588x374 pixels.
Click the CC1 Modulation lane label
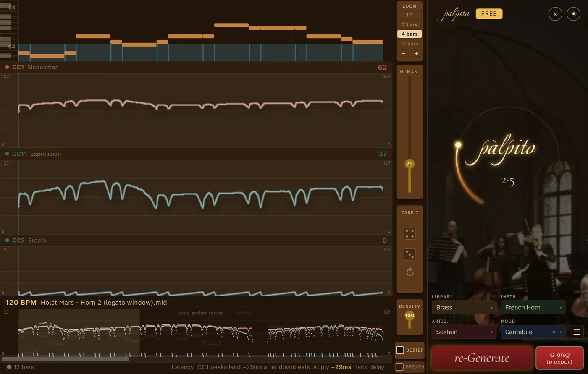click(35, 67)
